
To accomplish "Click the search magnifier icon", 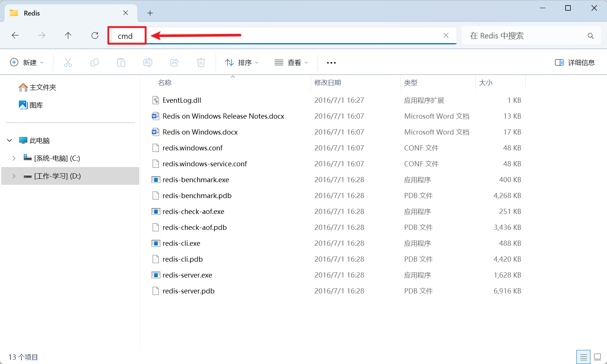I will click(x=590, y=36).
